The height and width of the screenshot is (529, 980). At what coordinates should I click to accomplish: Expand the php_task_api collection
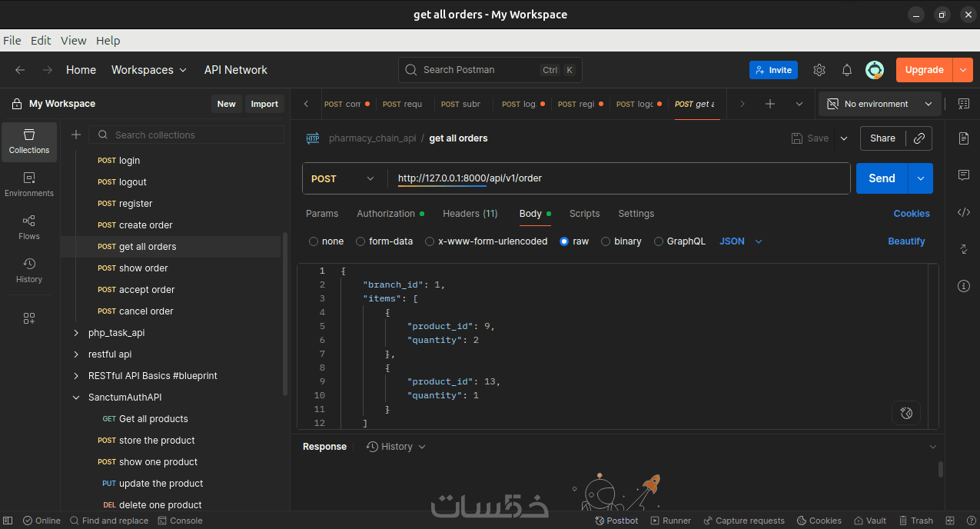[x=76, y=333]
